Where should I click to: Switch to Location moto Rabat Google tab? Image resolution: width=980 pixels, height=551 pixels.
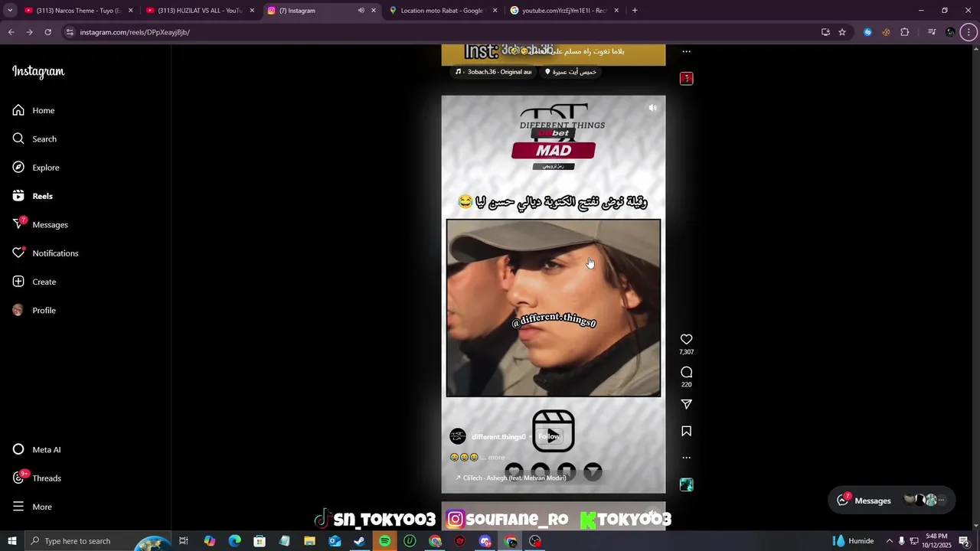tap(443, 11)
